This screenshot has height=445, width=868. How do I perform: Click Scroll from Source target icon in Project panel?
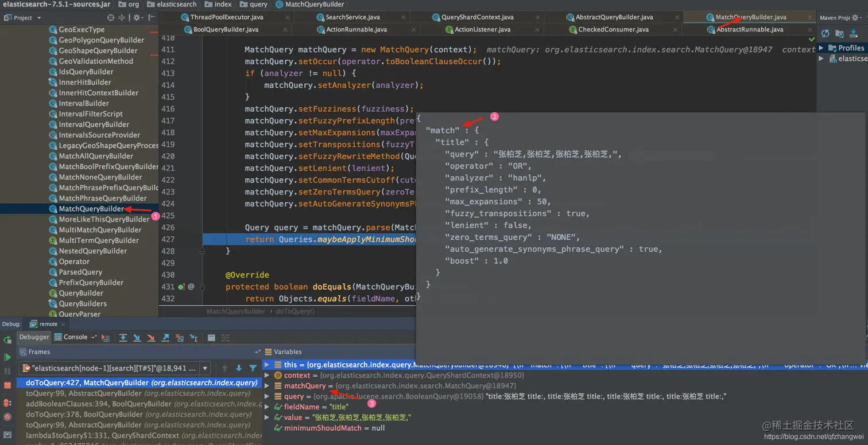pos(111,18)
